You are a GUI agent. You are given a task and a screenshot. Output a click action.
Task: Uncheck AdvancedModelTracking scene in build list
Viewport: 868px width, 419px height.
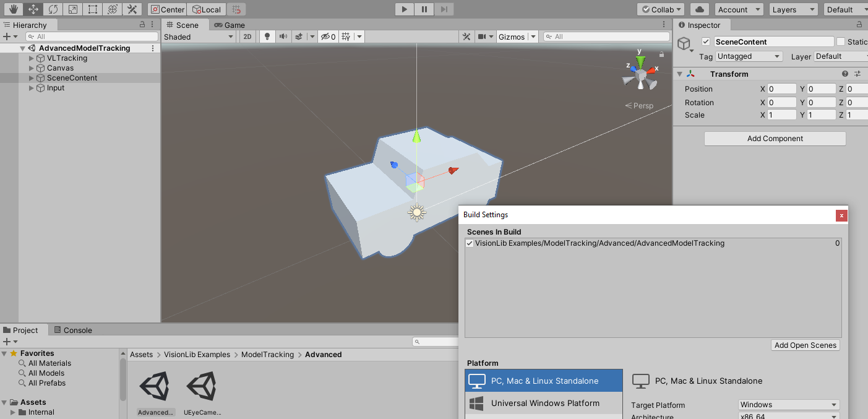[470, 243]
